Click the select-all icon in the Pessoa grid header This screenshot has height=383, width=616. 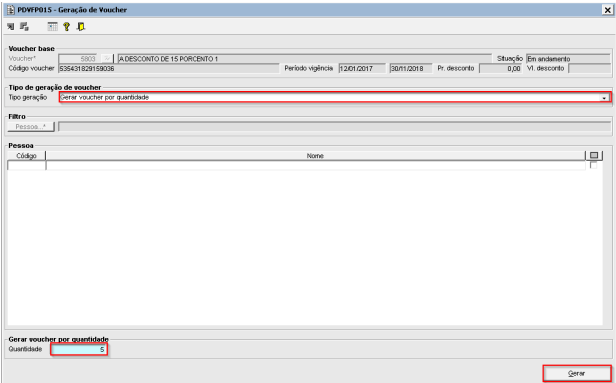pos(594,156)
